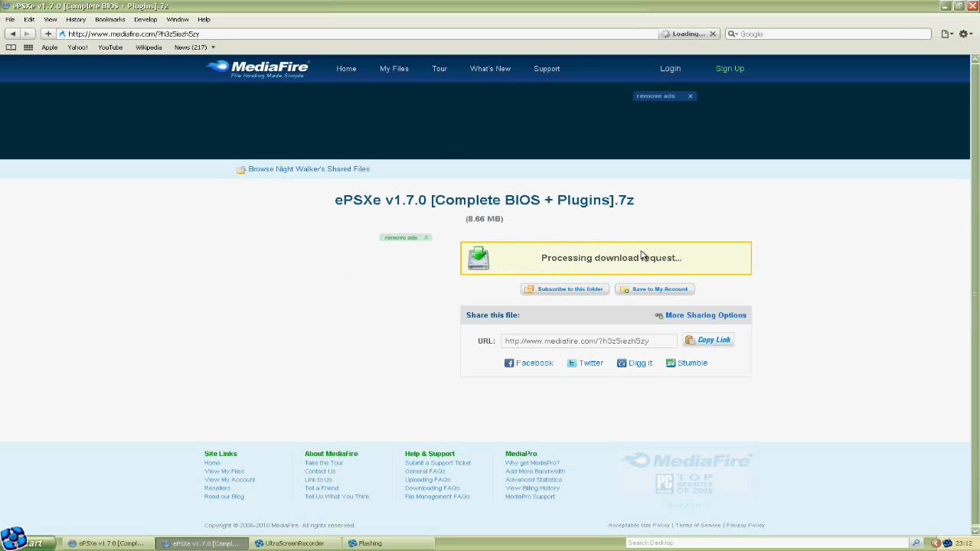Close the top remove ads banner
The height and width of the screenshot is (551, 980).
click(690, 96)
